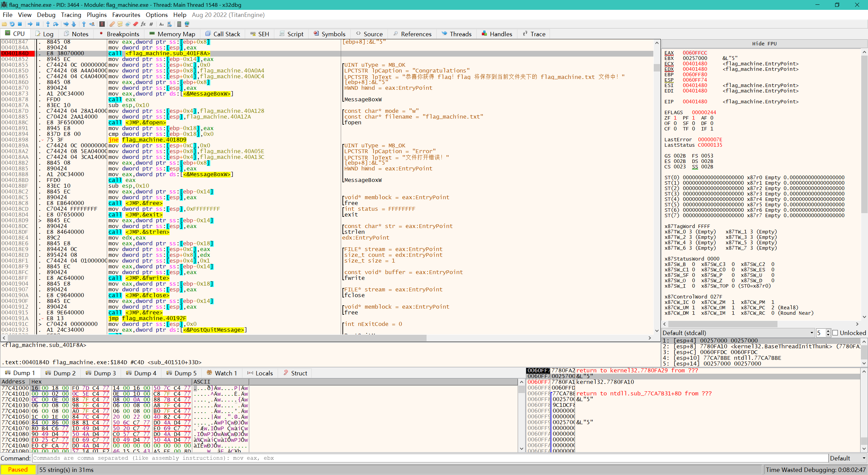Open the Plugins menu
This screenshot has height=475, width=868.
click(x=97, y=15)
